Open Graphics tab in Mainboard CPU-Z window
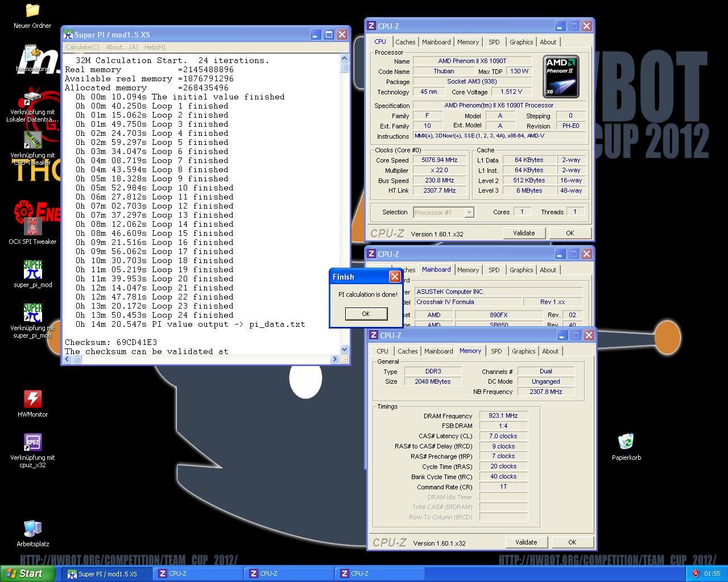 click(522, 270)
